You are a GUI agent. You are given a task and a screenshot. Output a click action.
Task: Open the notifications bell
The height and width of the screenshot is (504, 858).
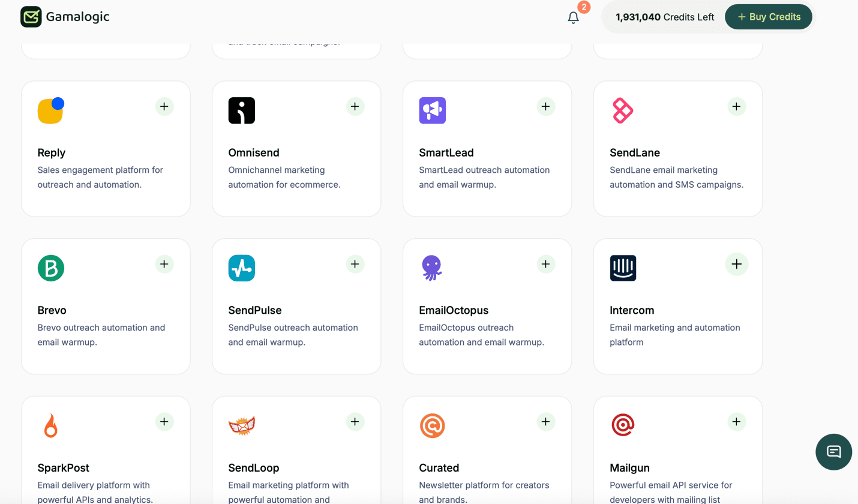pos(573,17)
